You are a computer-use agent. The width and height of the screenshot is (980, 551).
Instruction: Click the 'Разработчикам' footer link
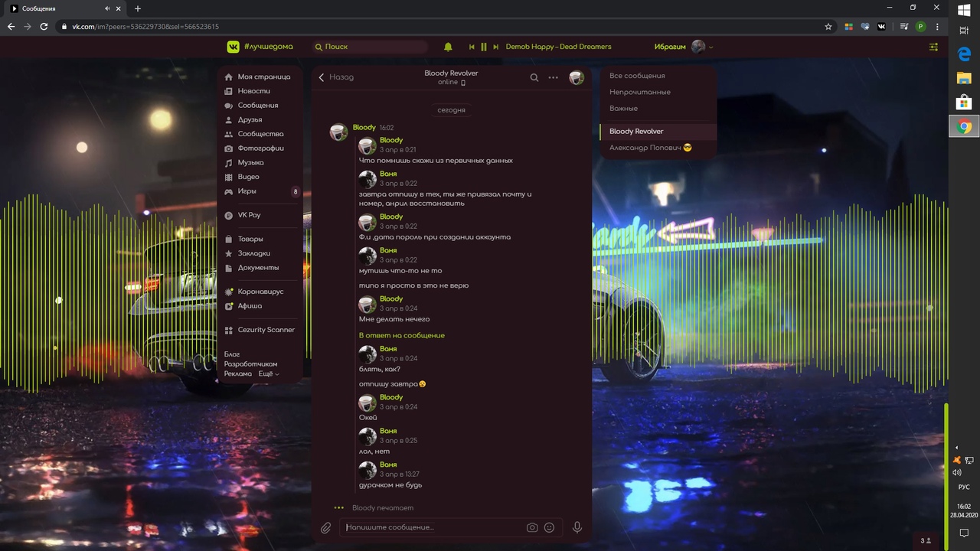pos(250,364)
